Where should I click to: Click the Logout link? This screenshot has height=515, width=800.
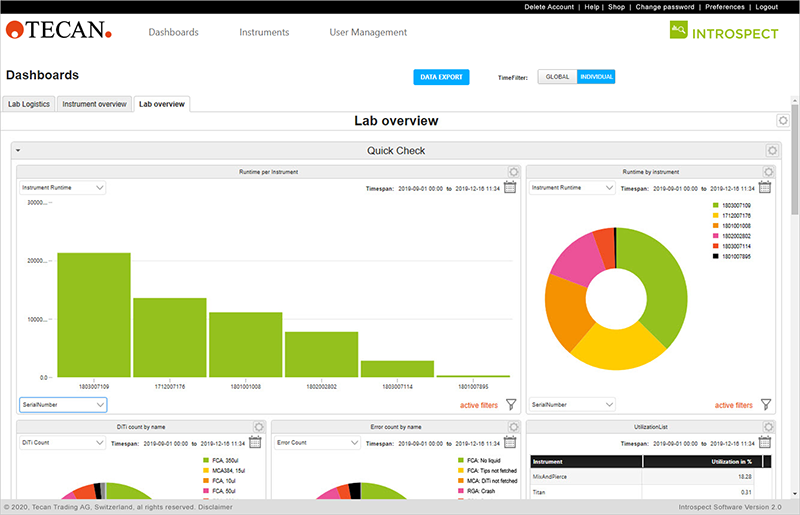click(767, 7)
